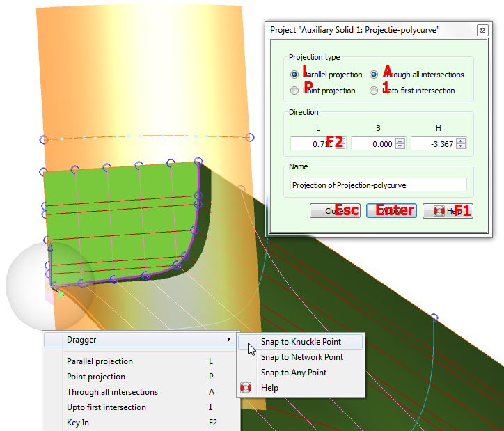Click the Apply button in dialog
The width and height of the screenshot is (504, 431).
(x=391, y=211)
